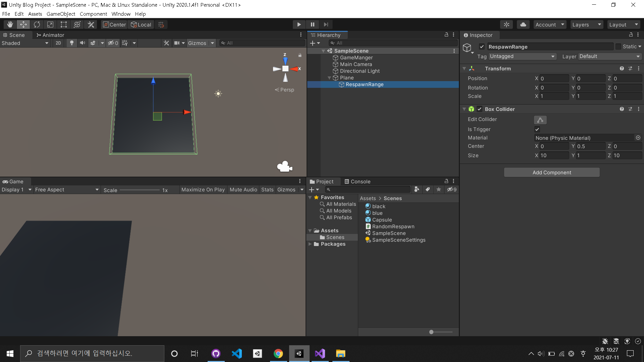Open the Layer dropdown

(x=610, y=56)
